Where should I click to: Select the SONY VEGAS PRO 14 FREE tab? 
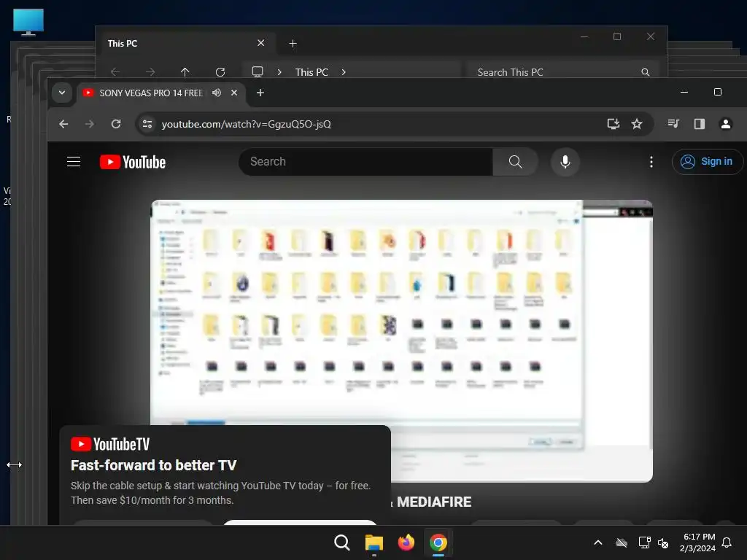pos(151,93)
